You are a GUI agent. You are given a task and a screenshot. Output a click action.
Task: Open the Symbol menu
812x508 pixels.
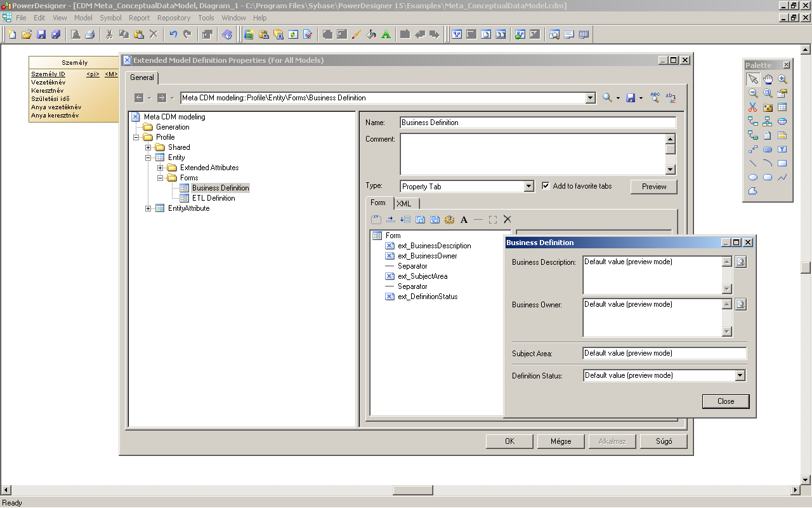tap(110, 18)
